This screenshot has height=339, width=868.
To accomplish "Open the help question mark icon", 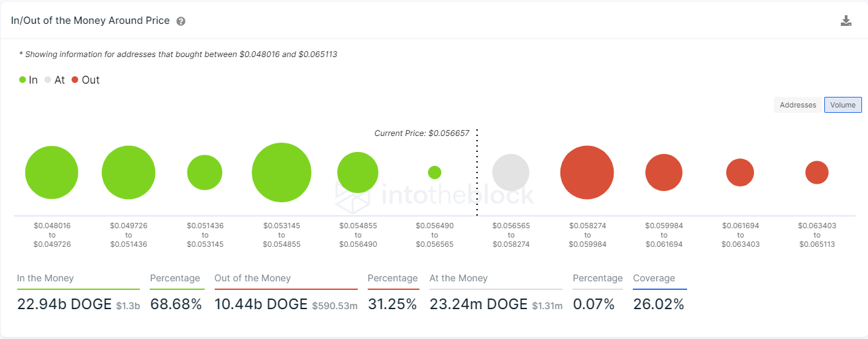I will coord(181,21).
